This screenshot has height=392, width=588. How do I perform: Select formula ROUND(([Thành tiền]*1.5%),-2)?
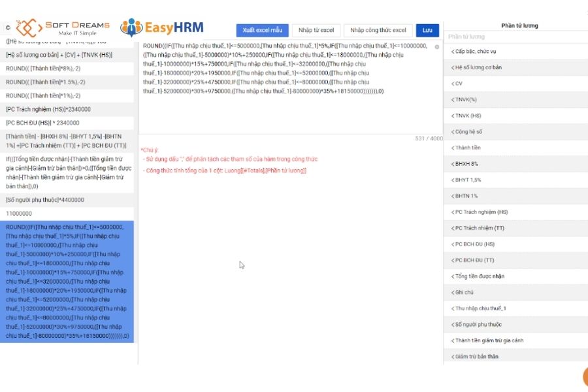click(x=67, y=82)
